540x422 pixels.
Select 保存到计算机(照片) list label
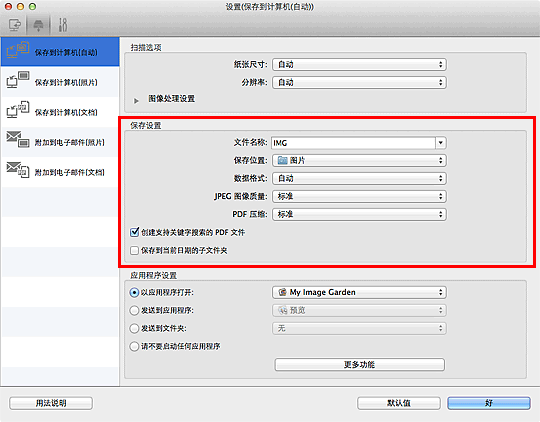pos(66,82)
